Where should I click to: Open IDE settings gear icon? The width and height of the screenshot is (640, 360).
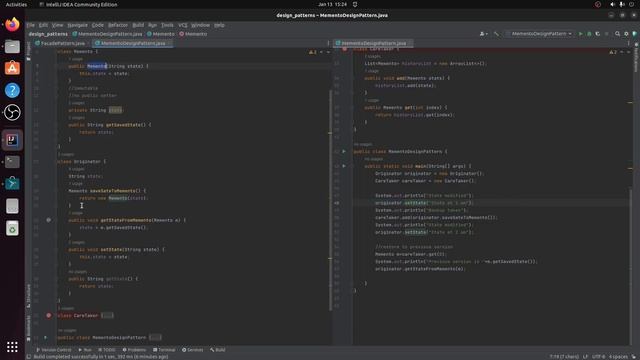(x=626, y=34)
